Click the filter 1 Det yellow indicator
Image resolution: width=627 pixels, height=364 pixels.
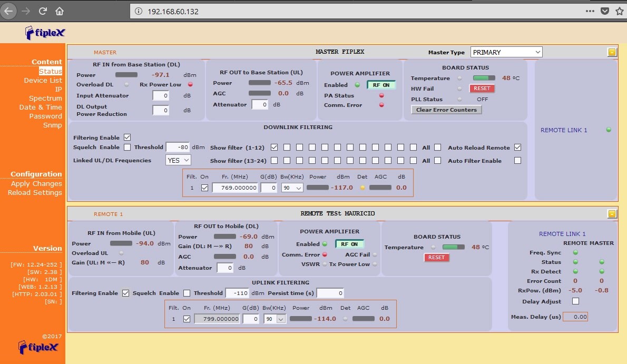coord(363,188)
